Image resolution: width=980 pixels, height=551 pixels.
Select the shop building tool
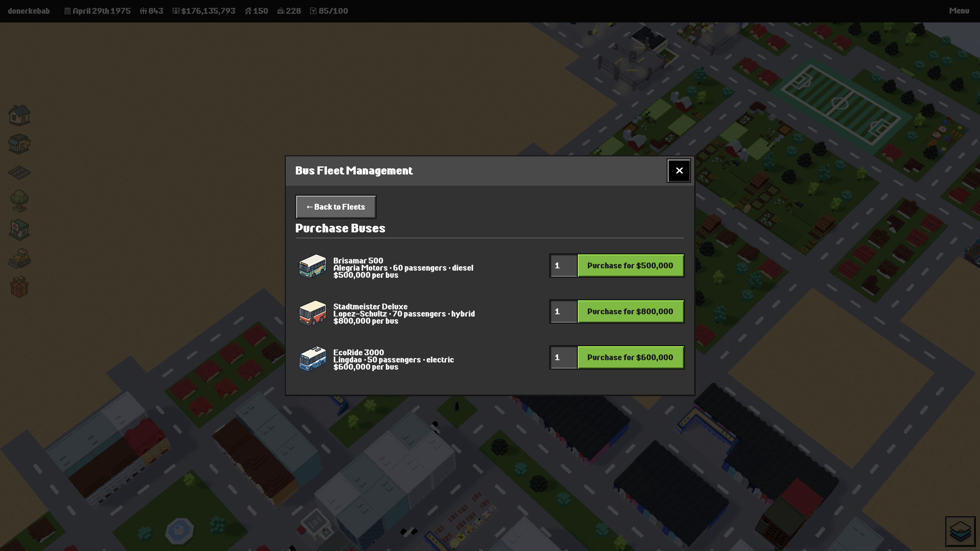(x=19, y=144)
